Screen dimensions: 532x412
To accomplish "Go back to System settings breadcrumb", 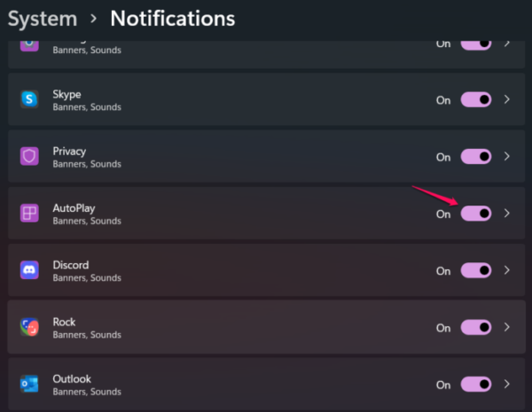I will click(42, 18).
